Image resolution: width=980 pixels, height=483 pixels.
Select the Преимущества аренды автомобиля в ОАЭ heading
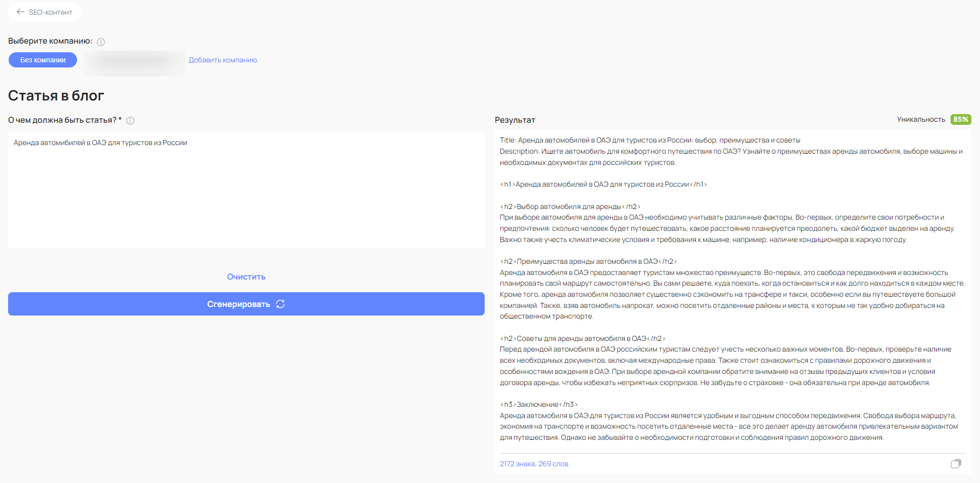click(x=589, y=261)
